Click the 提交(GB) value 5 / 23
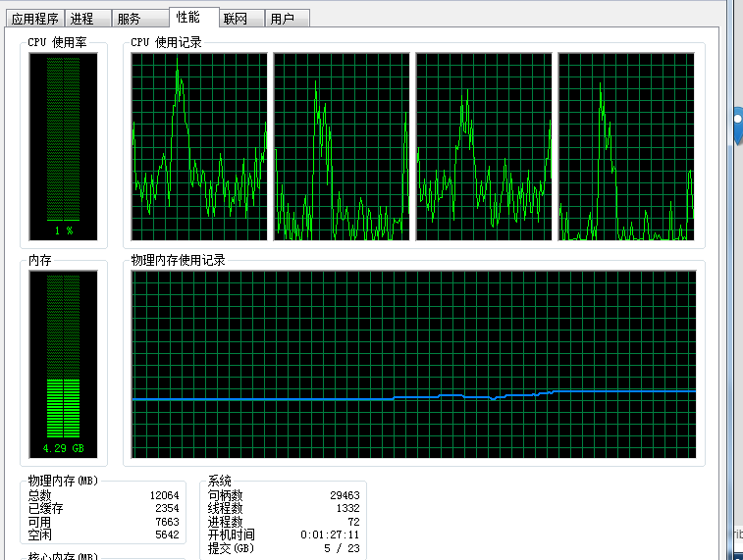 point(342,548)
